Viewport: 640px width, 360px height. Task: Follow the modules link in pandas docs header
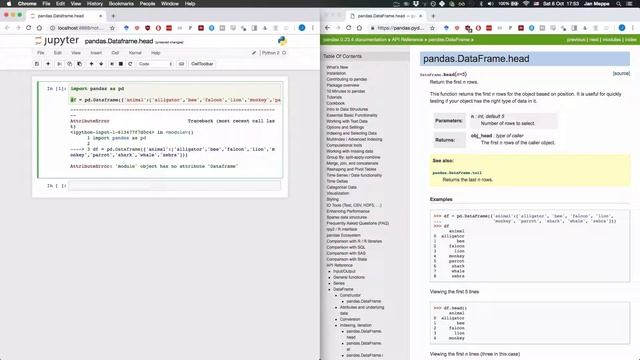(x=612, y=40)
